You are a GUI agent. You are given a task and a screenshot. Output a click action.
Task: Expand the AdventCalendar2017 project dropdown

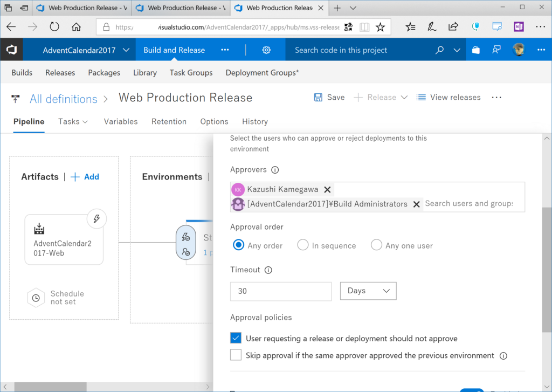point(126,50)
